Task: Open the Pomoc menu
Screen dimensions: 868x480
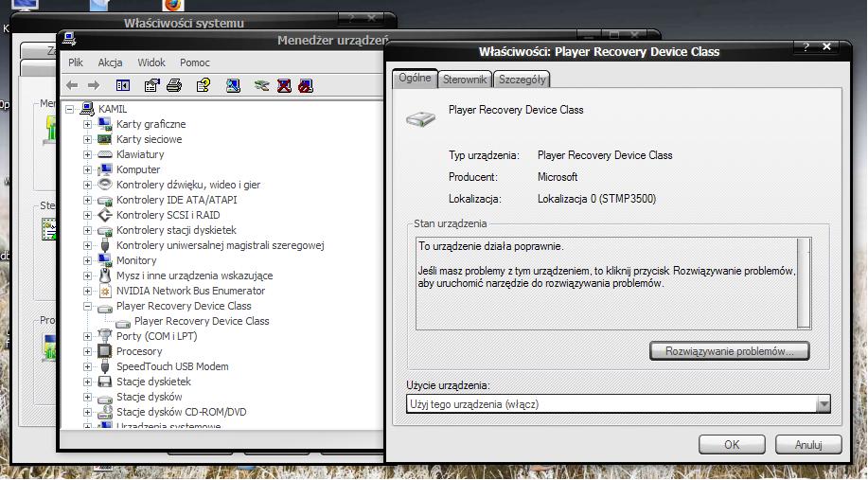Action: 195,62
